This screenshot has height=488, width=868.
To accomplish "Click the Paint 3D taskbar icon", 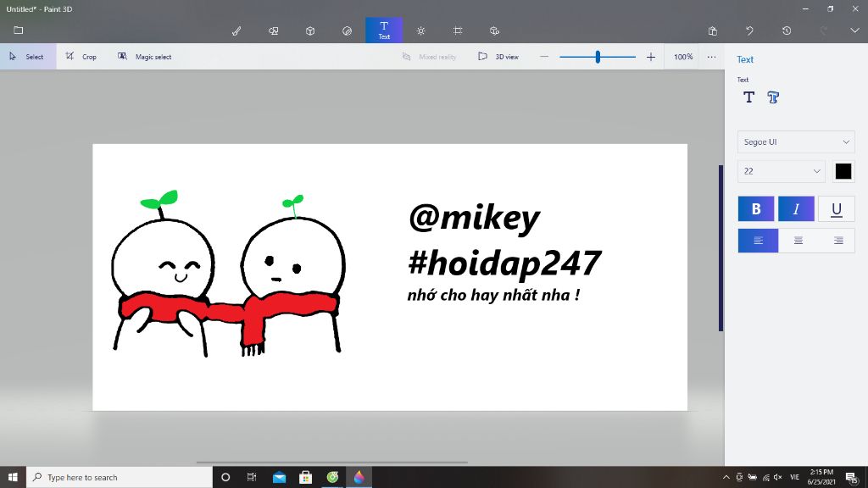I will 359,477.
